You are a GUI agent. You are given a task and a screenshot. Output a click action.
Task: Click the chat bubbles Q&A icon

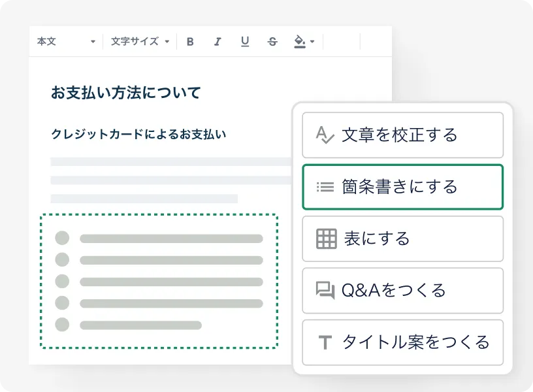tap(325, 290)
